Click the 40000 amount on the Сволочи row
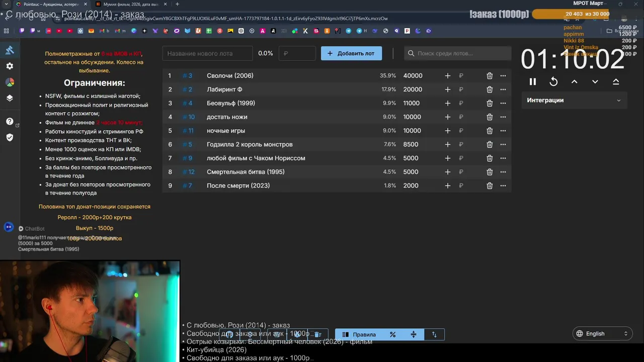644x362 pixels. click(x=413, y=75)
